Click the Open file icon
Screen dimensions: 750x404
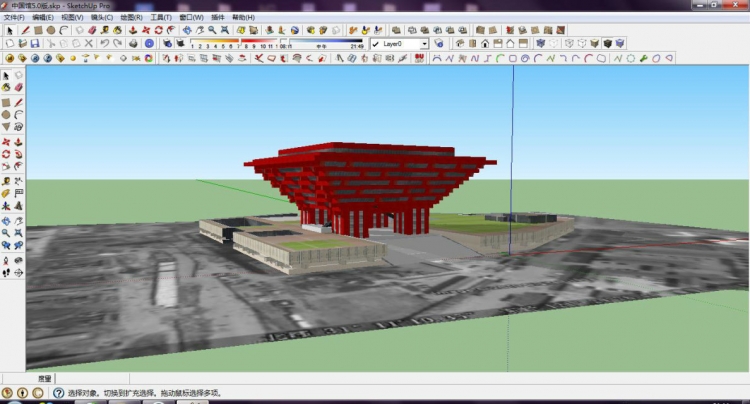tap(22, 44)
